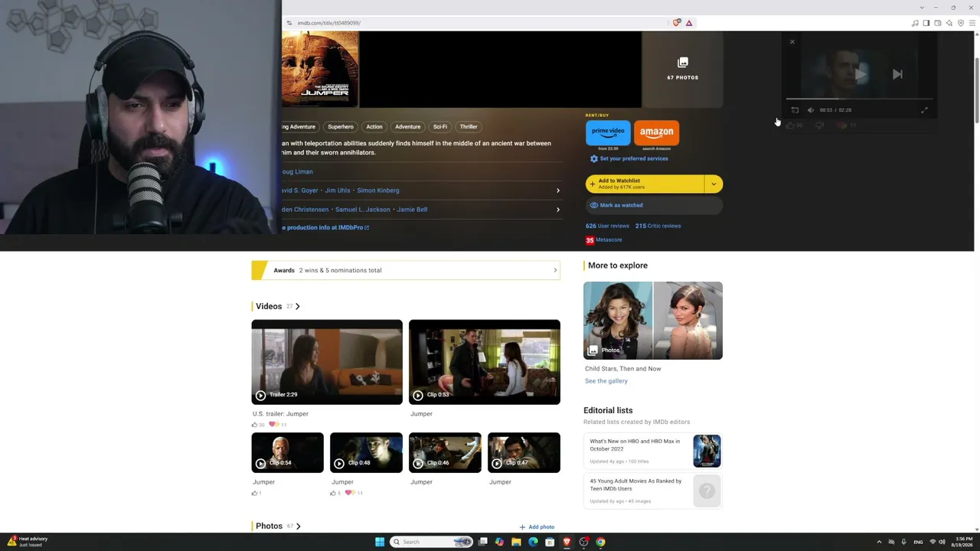Screen dimensions: 980x551
Task: Open Jamie Bell cast link
Action: coord(412,210)
